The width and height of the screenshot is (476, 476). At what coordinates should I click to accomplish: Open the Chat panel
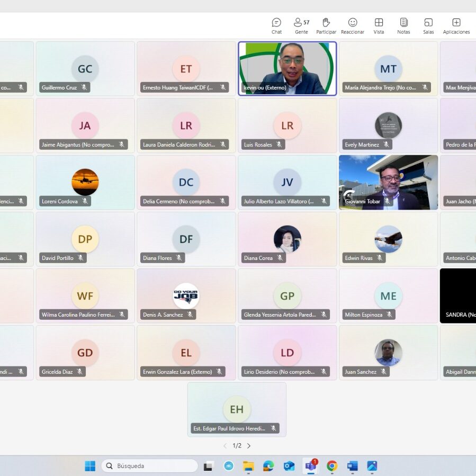[276, 25]
